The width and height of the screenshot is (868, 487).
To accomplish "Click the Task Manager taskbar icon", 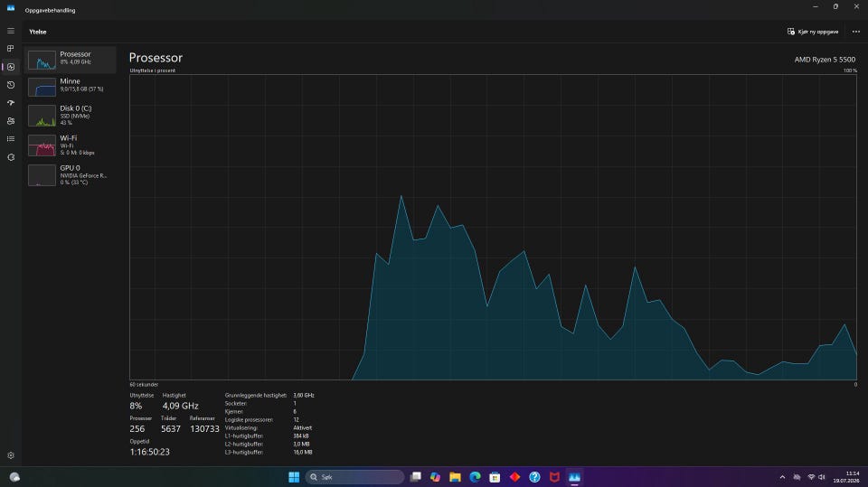I will coord(575,477).
